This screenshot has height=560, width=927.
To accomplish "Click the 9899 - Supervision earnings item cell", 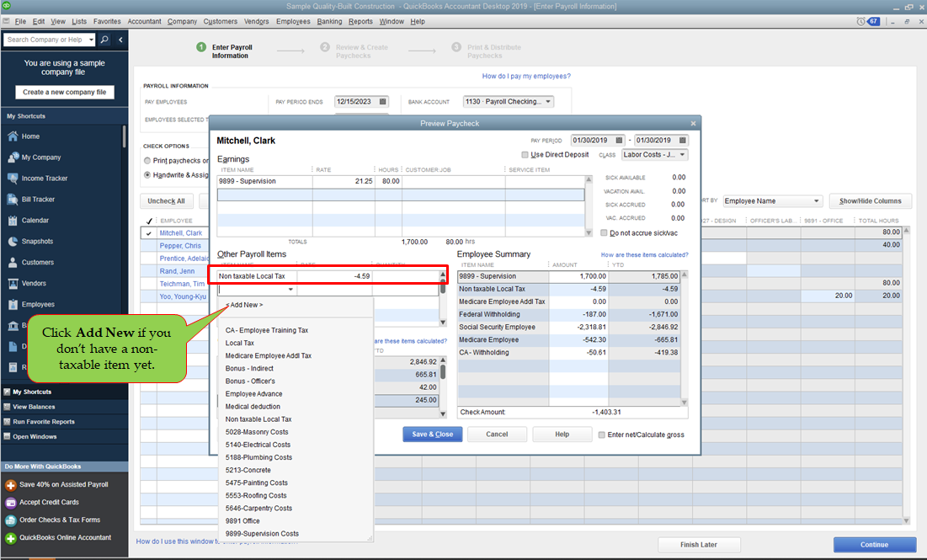I will point(264,181).
